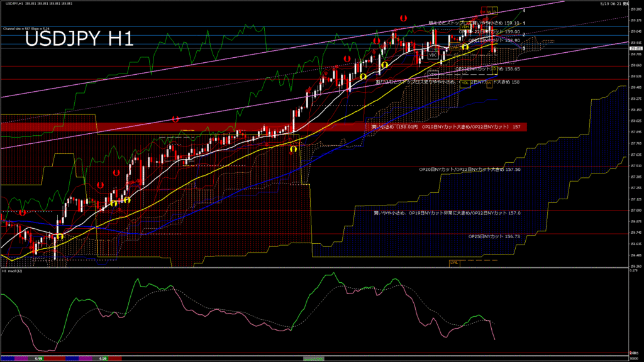The height and width of the screenshot is (362, 644).
Task: Click the 5/19 06:21 update timestamp
Action: pos(611,3)
